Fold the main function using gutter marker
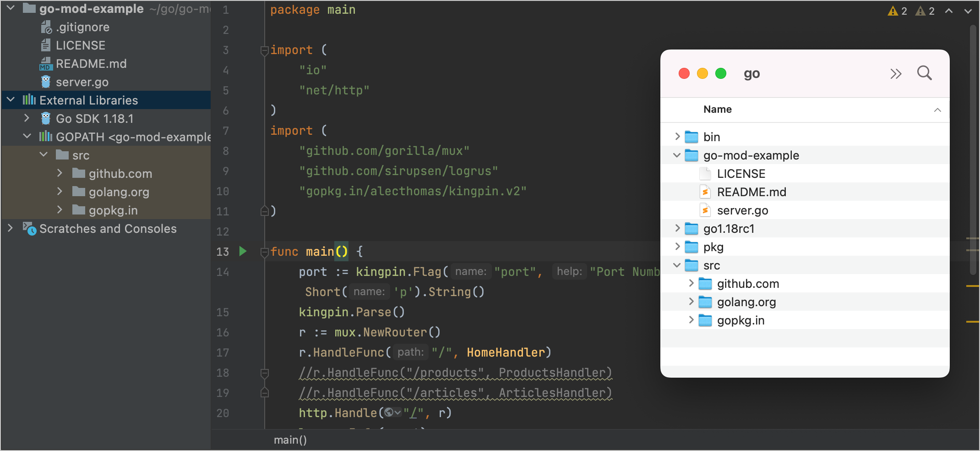 click(264, 252)
